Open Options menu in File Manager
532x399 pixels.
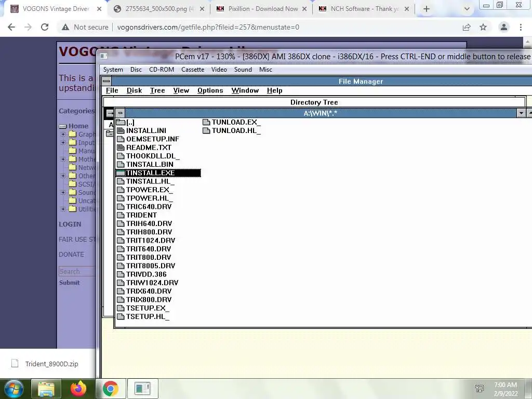pyautogui.click(x=210, y=90)
